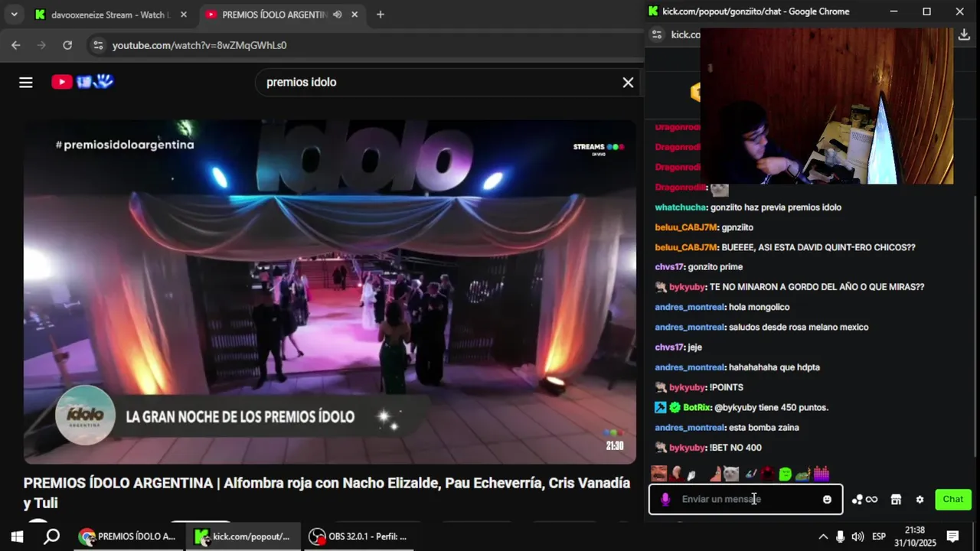Send message with green Chat button

click(952, 499)
